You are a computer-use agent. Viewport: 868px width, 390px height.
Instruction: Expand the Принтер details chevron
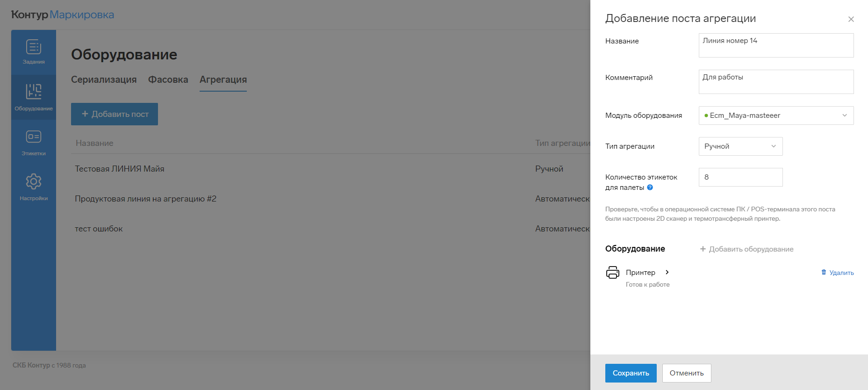667,272
